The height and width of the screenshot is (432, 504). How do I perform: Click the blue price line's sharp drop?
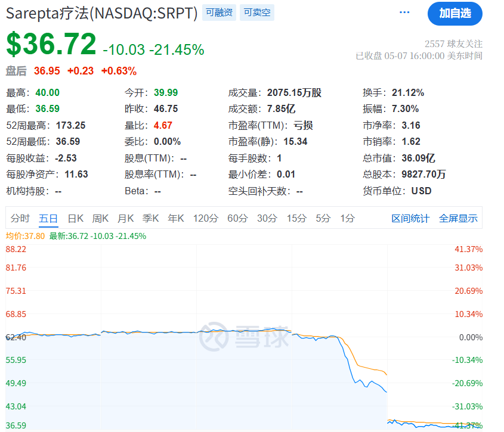point(348,360)
